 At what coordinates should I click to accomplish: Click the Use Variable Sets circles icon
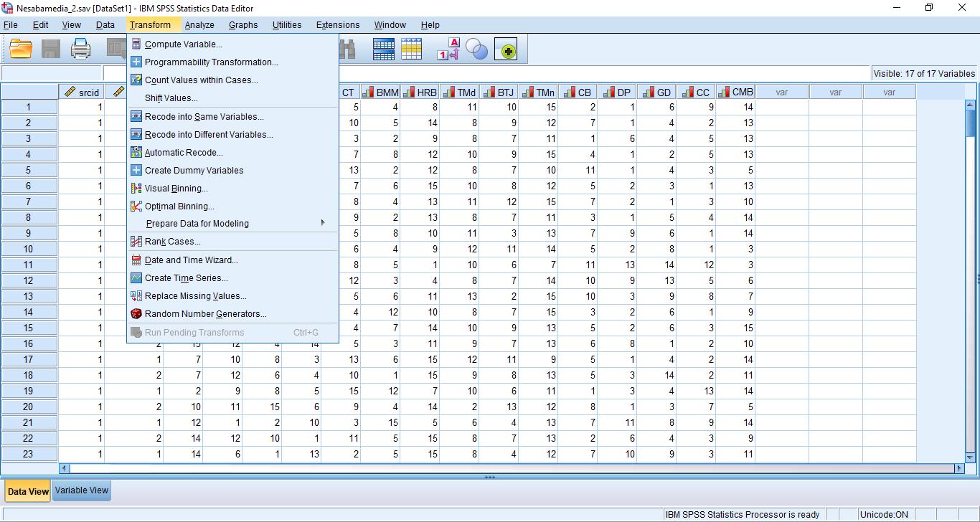(x=476, y=49)
